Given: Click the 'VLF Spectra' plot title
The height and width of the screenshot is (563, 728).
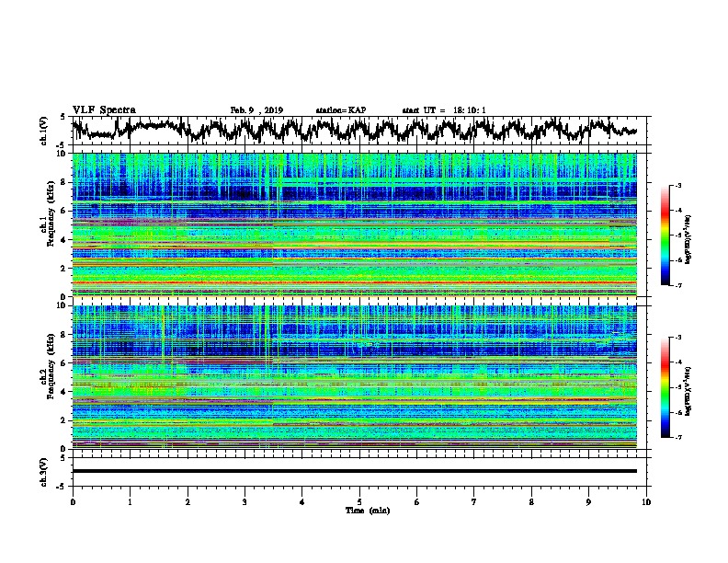Looking at the screenshot, I should click(104, 110).
